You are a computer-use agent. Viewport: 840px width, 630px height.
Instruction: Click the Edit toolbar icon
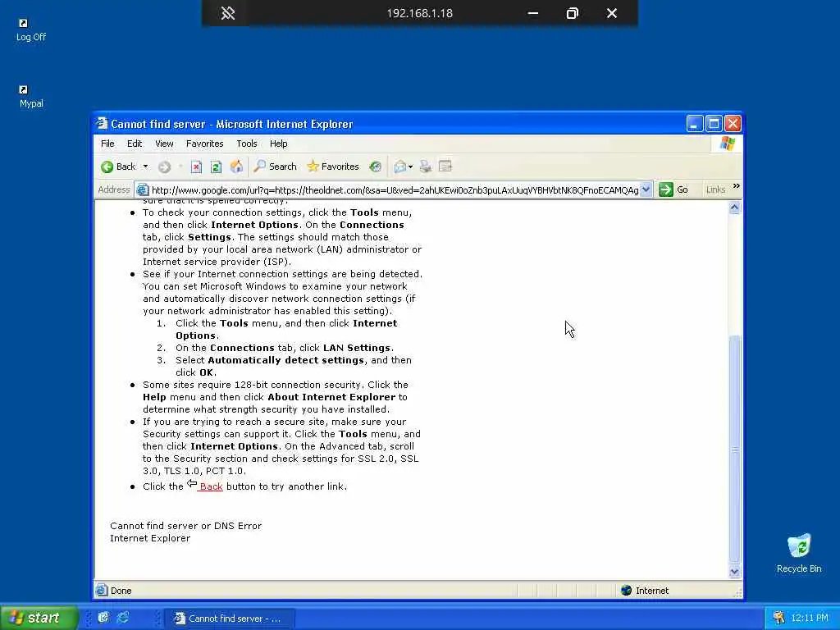pos(445,167)
